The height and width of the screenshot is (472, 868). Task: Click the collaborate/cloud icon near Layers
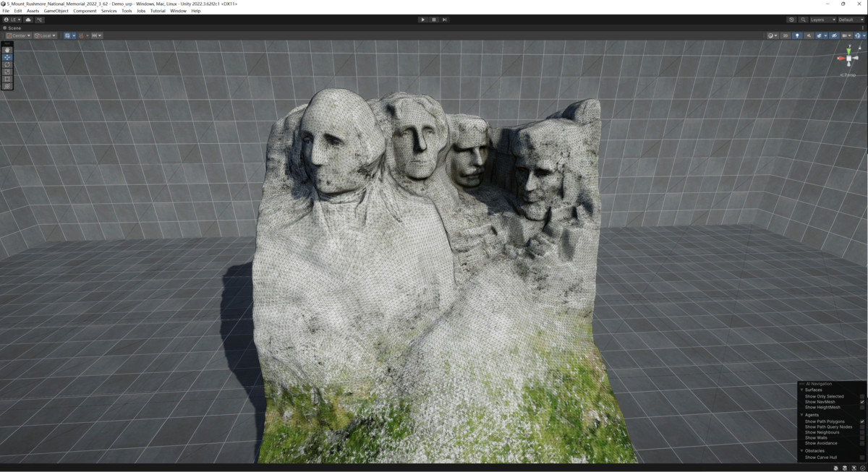[x=791, y=20]
